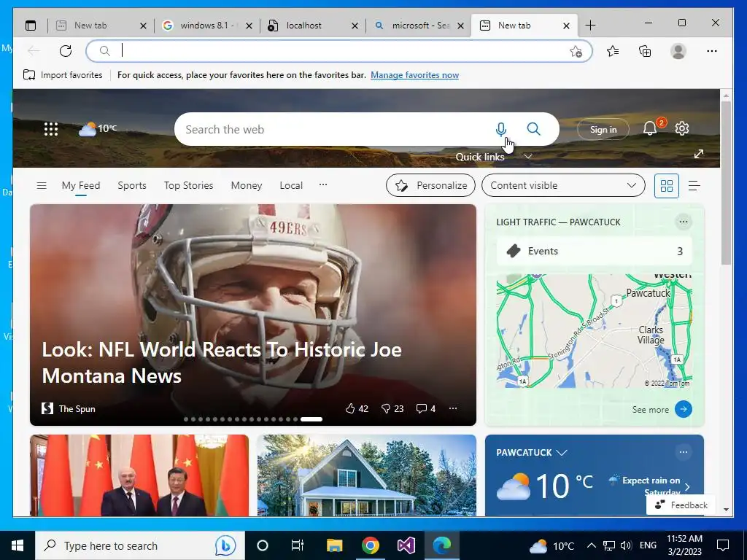Go back with the back arrow
This screenshot has width=747, height=560.
click(x=34, y=51)
